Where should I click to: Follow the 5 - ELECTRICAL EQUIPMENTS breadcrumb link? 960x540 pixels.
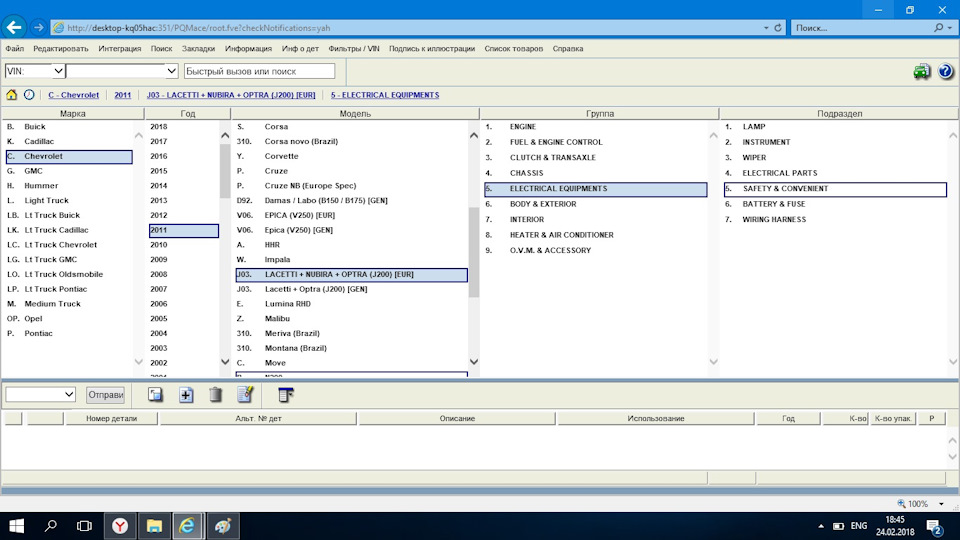384,95
